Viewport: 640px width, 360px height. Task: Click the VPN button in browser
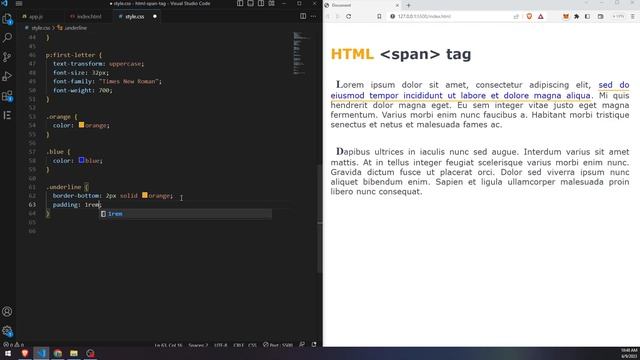[x=618, y=16]
